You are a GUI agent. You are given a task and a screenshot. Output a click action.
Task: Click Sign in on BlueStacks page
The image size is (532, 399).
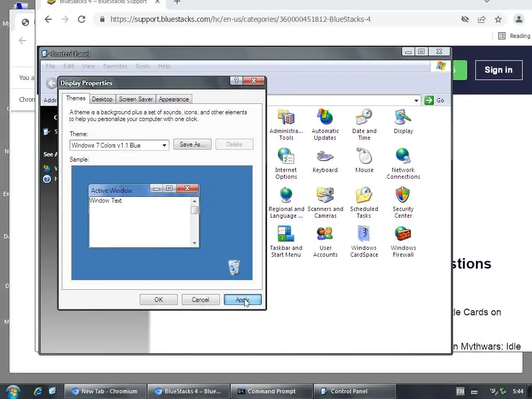point(498,70)
